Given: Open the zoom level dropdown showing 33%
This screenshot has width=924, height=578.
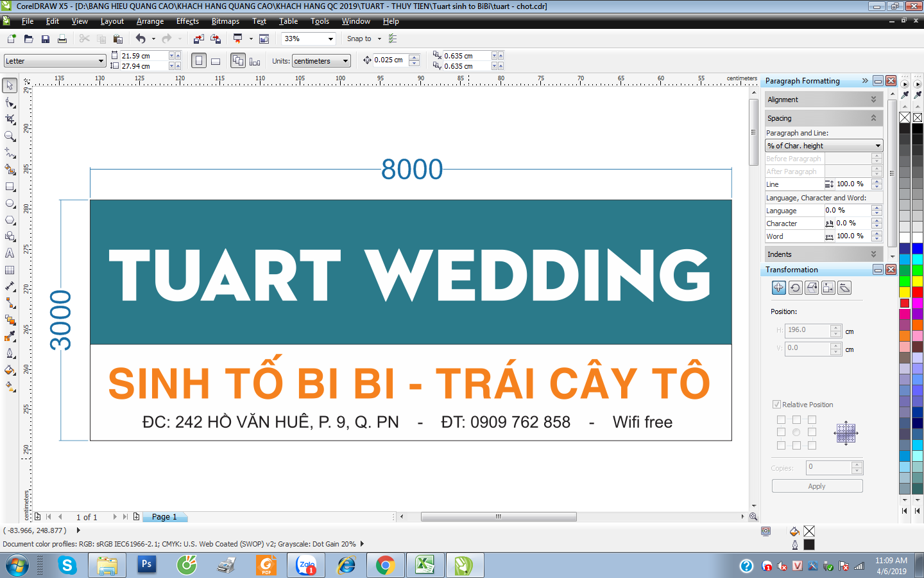Looking at the screenshot, I should click(x=330, y=39).
